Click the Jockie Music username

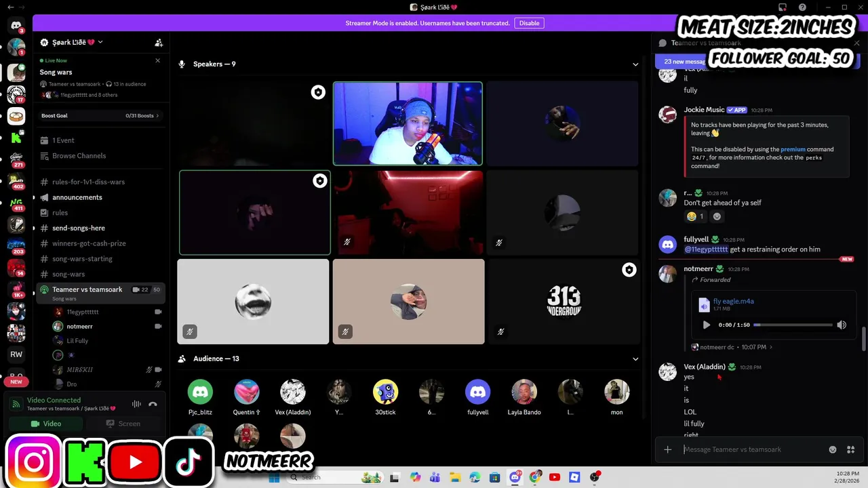pos(704,110)
